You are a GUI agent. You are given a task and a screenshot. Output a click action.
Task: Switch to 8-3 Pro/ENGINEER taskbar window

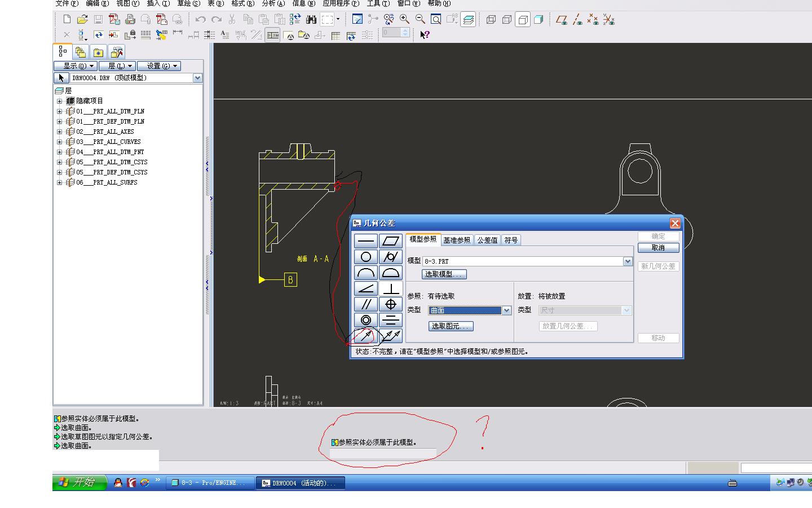tap(210, 483)
